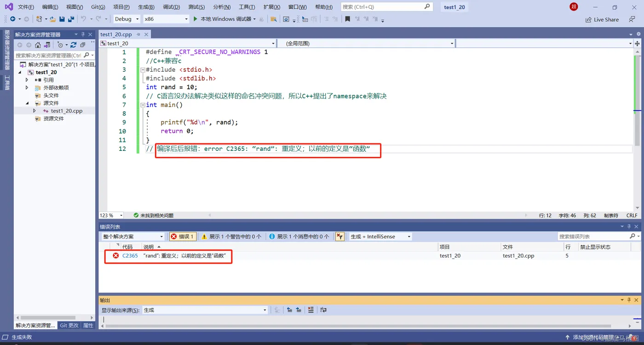Switch to the Git 更改 tab
Screen dimensions: 644x345
[69, 325]
